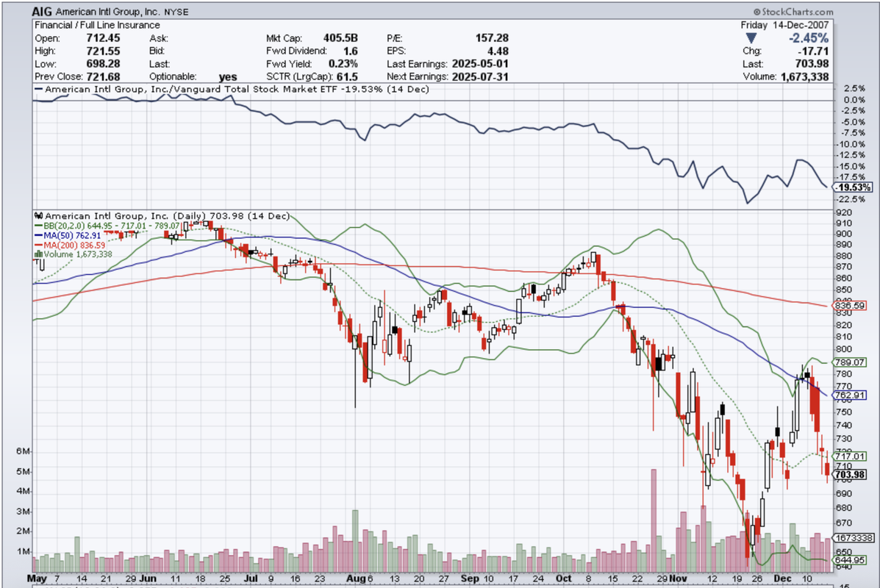Click the Fwd Dividend value 1.6
This screenshot has height=588, width=880.
(x=351, y=51)
